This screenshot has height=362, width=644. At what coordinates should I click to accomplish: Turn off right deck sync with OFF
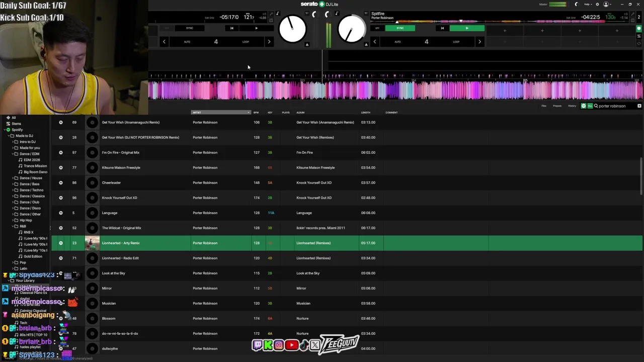click(x=377, y=28)
